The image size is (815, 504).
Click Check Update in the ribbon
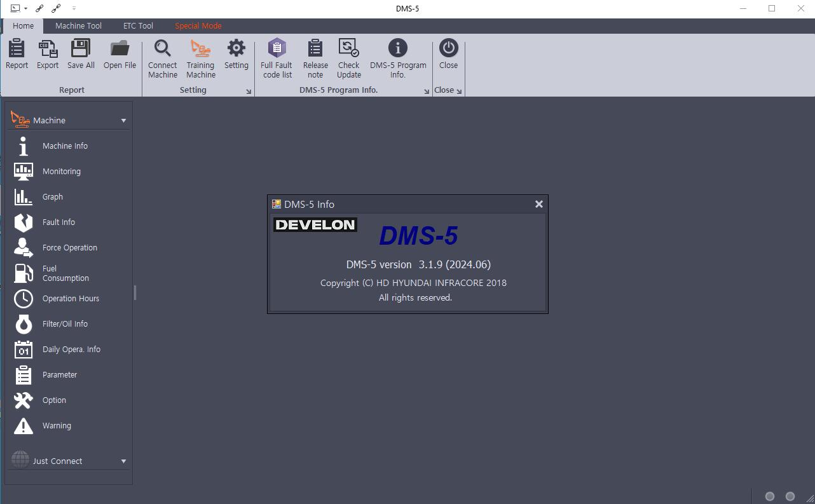[348, 57]
